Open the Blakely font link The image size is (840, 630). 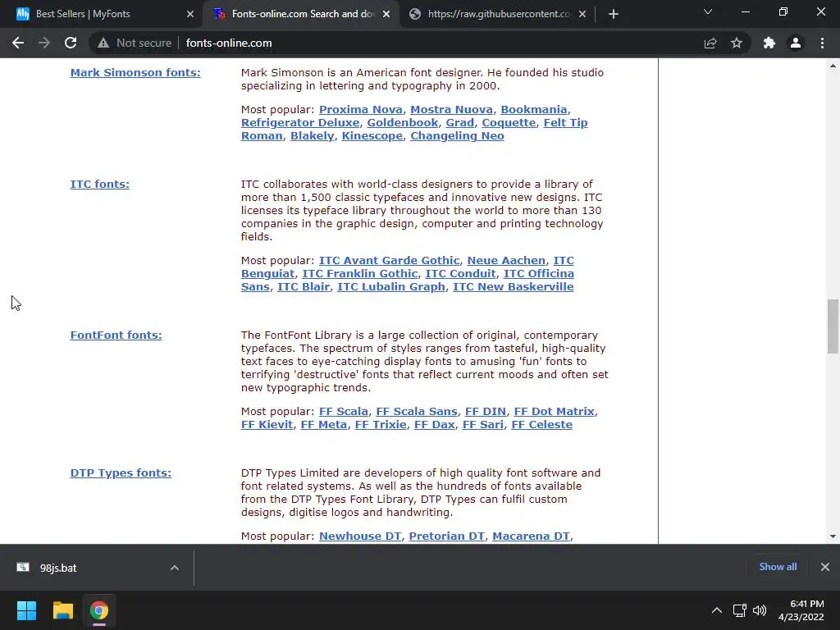pyautogui.click(x=312, y=135)
